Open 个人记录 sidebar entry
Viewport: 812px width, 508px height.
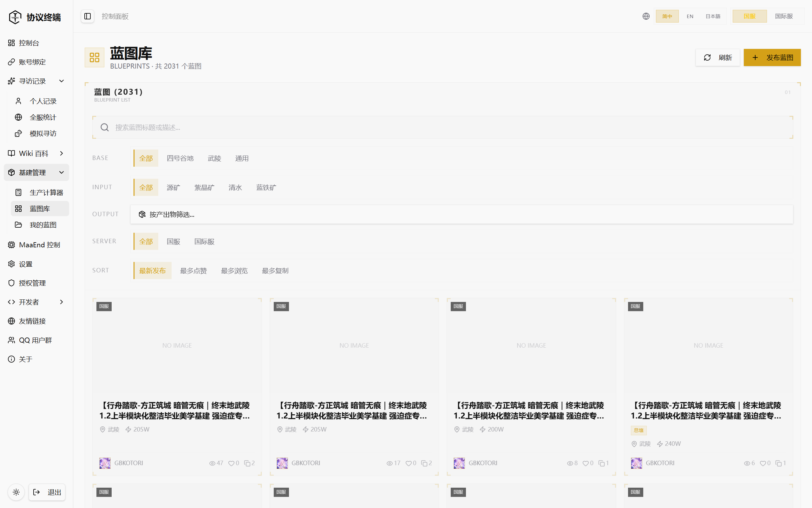pos(40,101)
